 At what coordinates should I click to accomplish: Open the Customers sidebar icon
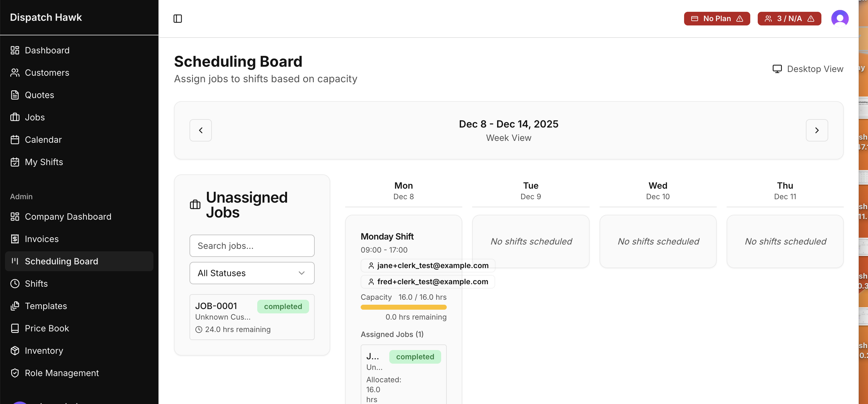15,73
